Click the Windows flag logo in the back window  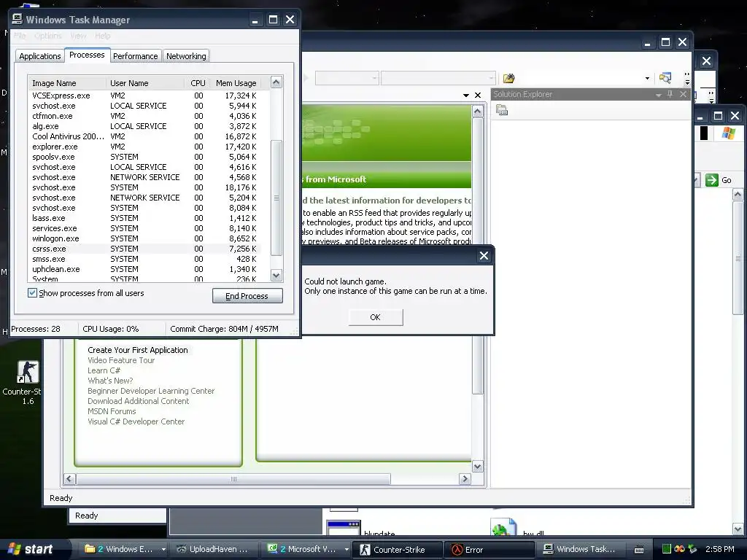[729, 133]
